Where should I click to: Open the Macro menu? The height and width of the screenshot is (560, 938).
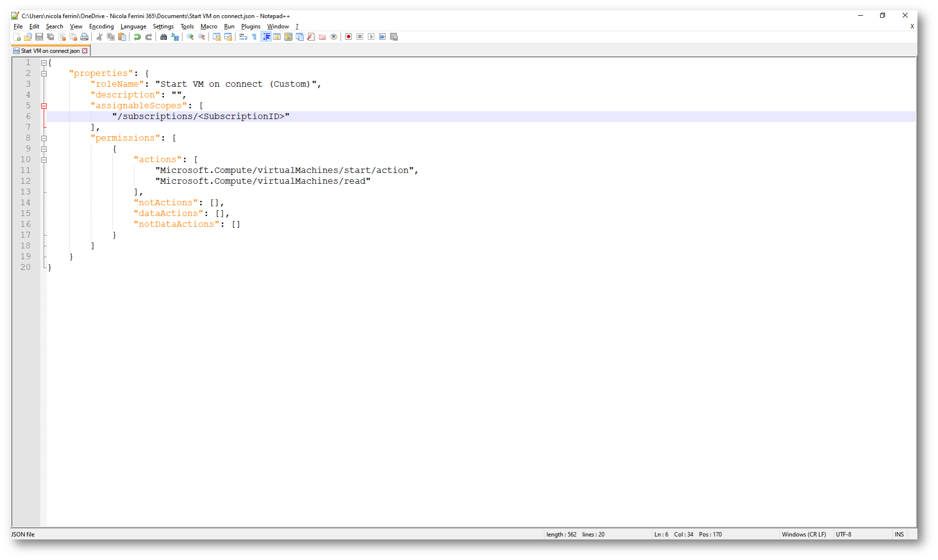209,26
